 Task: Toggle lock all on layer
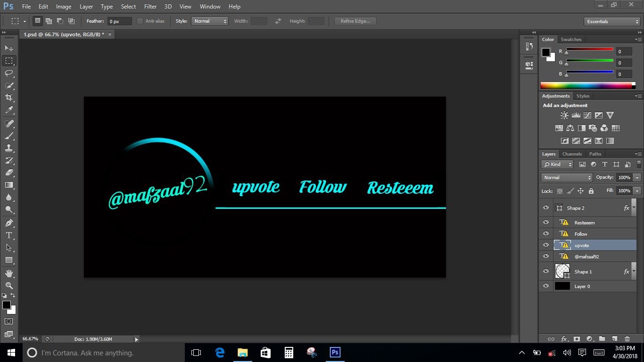coord(591,191)
